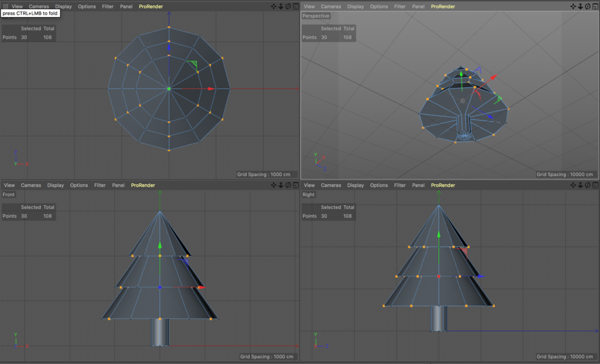
Task: Click "Grid Spacing : 1000 cm" in the Front viewport
Action: point(267,356)
